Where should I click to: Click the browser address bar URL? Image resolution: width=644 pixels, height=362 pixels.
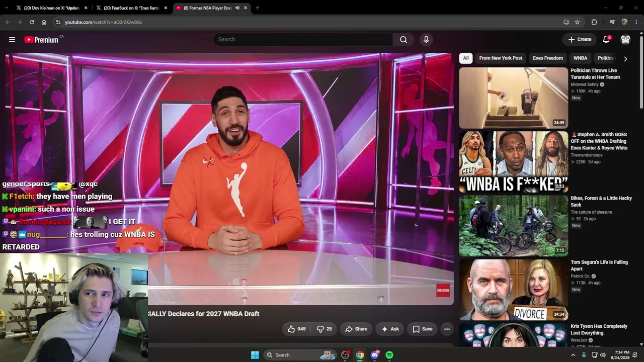tap(104, 22)
